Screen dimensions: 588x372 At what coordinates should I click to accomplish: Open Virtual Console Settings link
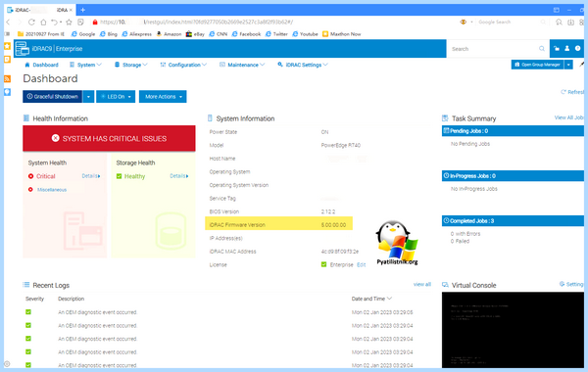(571, 284)
